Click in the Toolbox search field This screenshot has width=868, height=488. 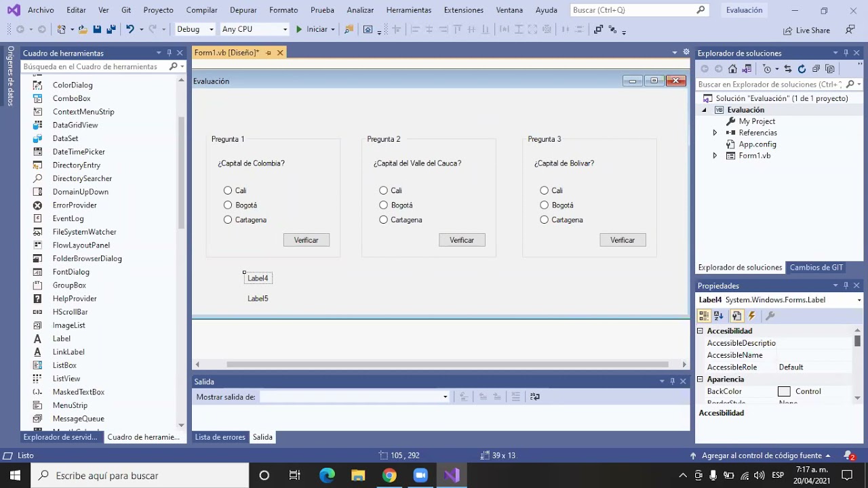94,66
